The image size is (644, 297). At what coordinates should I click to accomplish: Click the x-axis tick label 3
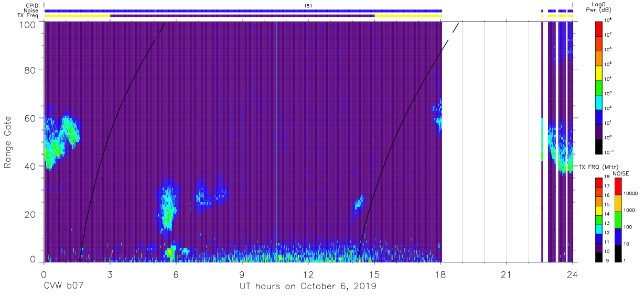(110, 275)
